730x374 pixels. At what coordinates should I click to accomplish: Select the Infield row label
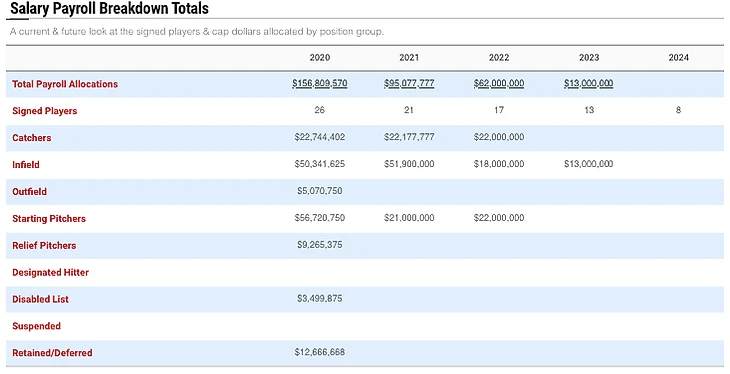coord(26,164)
